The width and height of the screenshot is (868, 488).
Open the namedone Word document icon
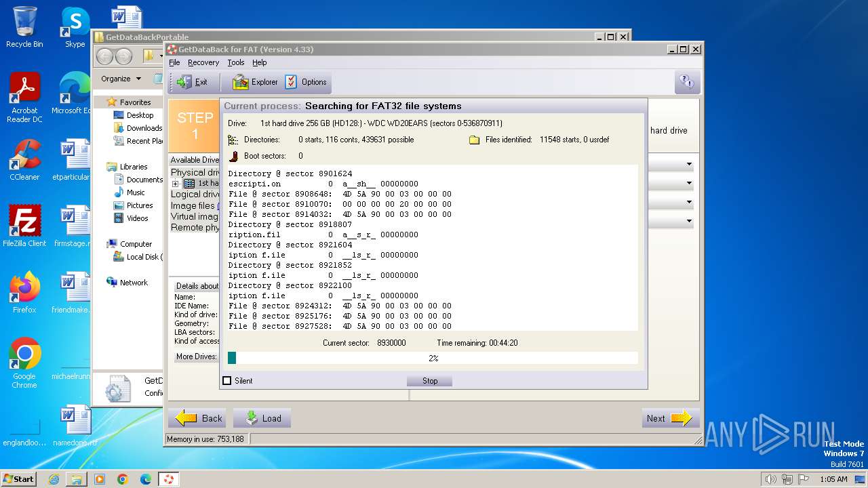click(75, 426)
